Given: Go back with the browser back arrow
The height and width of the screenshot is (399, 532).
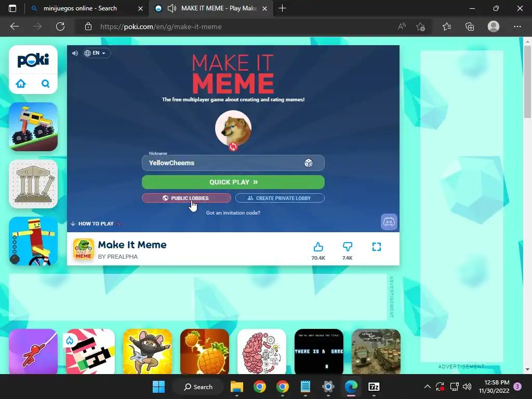Looking at the screenshot, I should tap(15, 26).
